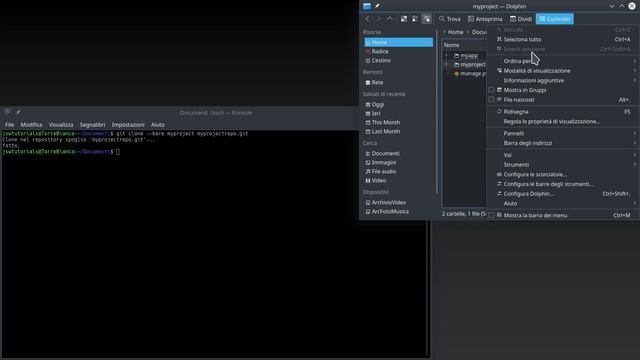The image size is (640, 360).
Task: Open Konsole Segnalibri menu
Action: coord(92,124)
